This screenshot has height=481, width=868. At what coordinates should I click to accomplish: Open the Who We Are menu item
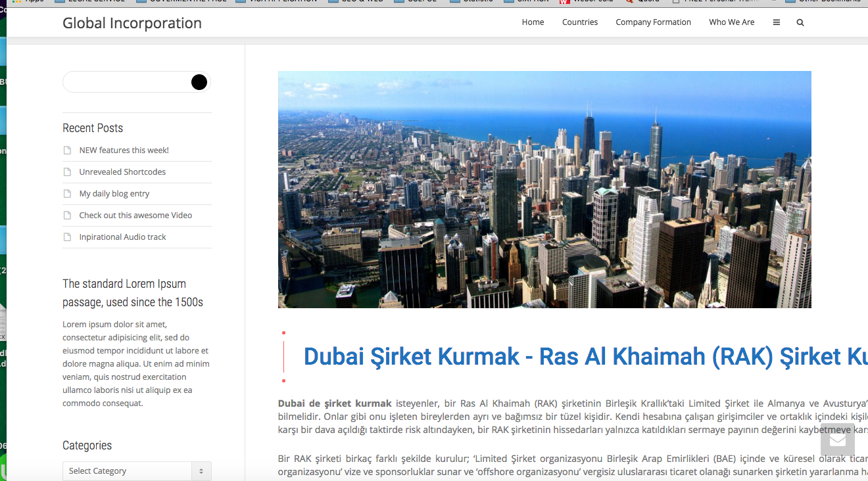pos(732,22)
